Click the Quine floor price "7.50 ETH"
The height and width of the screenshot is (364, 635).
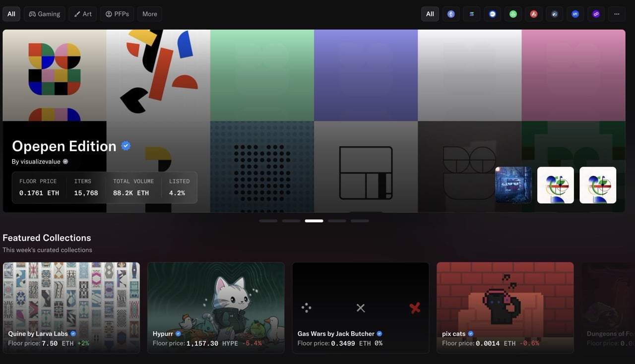pyautogui.click(x=58, y=343)
